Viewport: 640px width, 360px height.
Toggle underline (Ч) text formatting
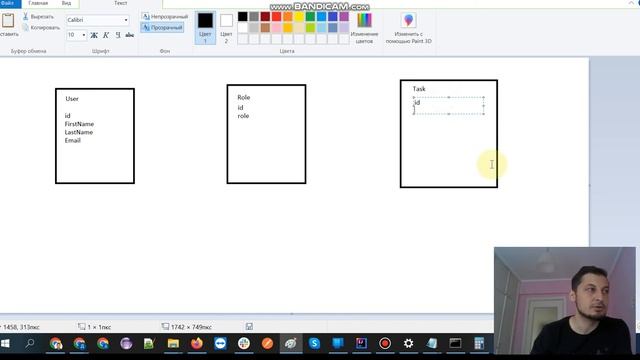pos(118,35)
